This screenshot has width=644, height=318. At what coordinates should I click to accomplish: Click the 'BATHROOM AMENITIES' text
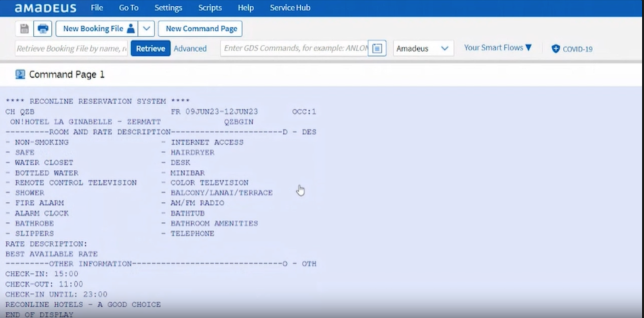[214, 224]
